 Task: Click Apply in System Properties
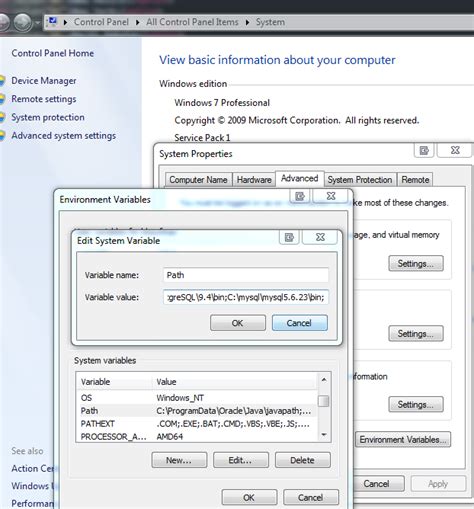pos(438,483)
